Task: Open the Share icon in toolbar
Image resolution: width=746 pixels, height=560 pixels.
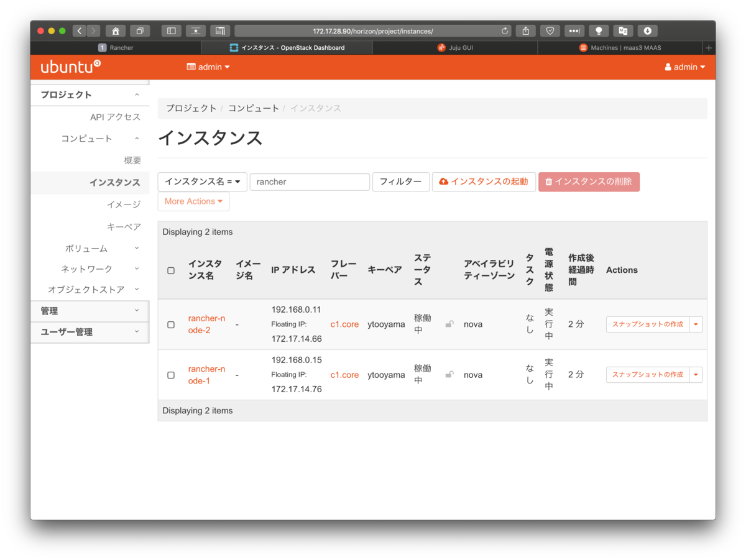Action: pos(526,30)
